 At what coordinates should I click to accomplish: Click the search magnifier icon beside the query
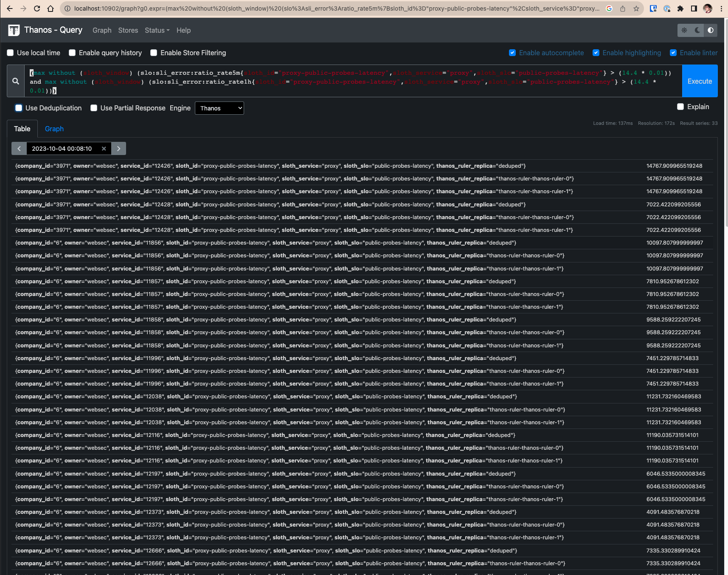[x=15, y=81]
